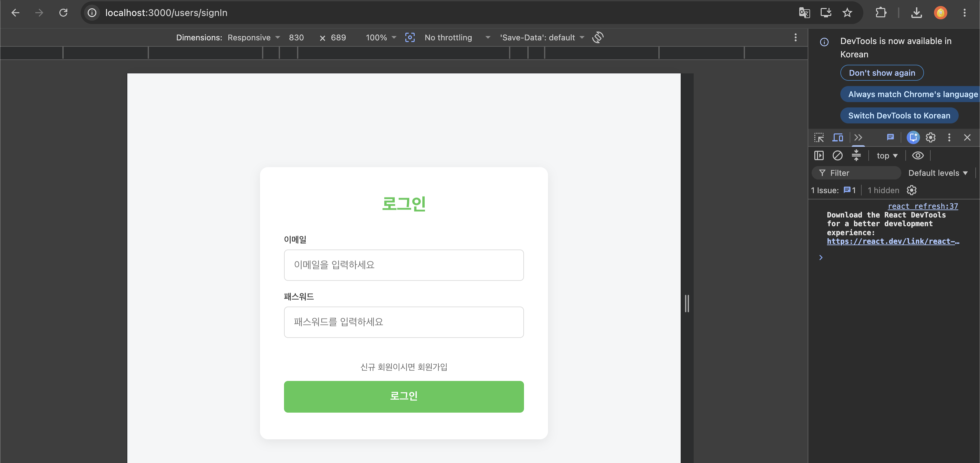Image resolution: width=980 pixels, height=463 pixels.
Task: Click the green 로그인 submit button
Action: coord(404,396)
